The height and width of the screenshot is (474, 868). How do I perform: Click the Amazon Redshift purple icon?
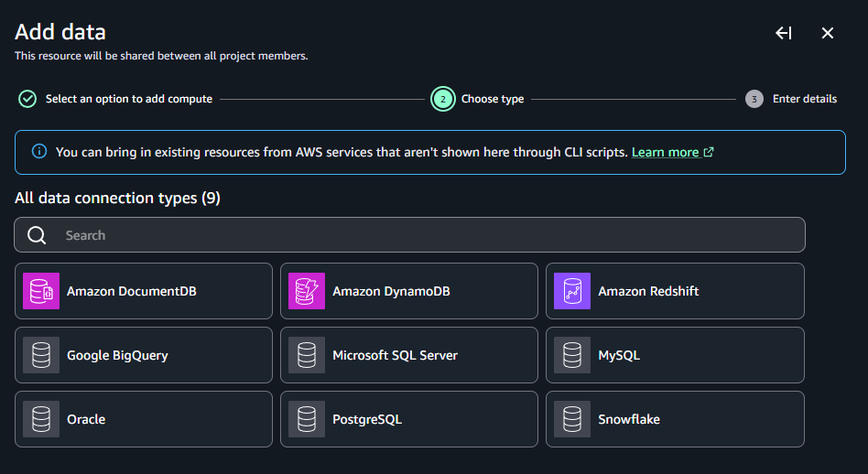click(572, 291)
